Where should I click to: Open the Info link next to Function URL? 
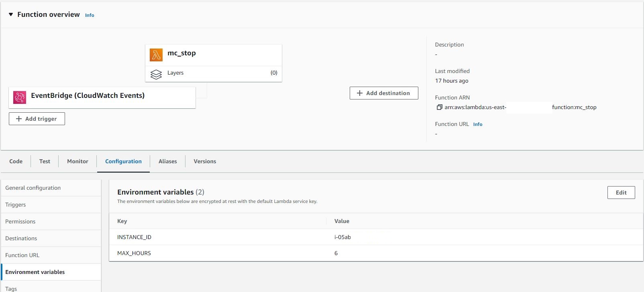(477, 124)
